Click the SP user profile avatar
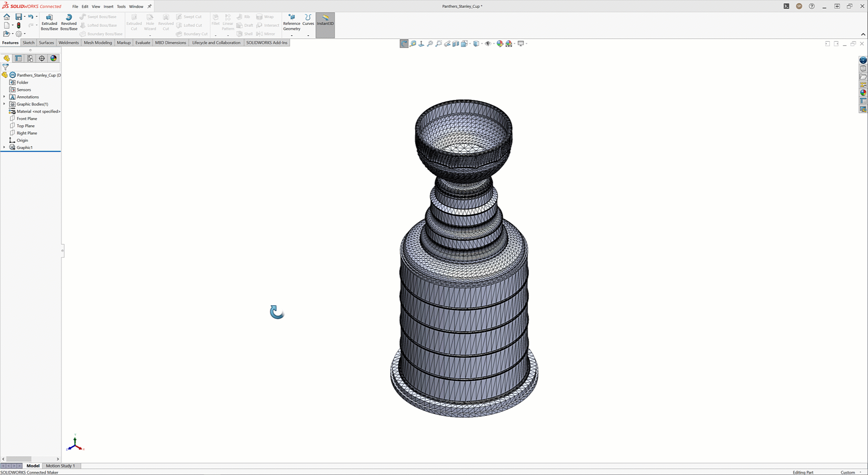Image resolution: width=868 pixels, height=475 pixels. point(799,6)
